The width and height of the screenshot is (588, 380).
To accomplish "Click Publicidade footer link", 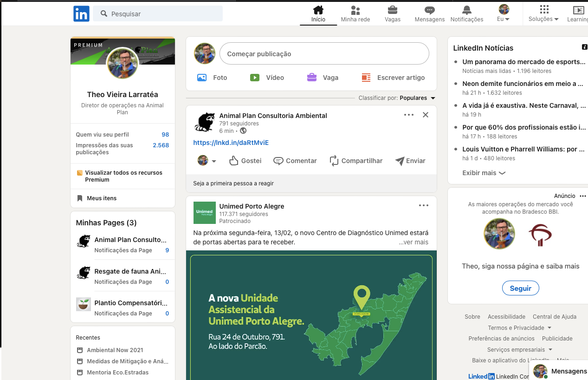I will pos(557,339).
